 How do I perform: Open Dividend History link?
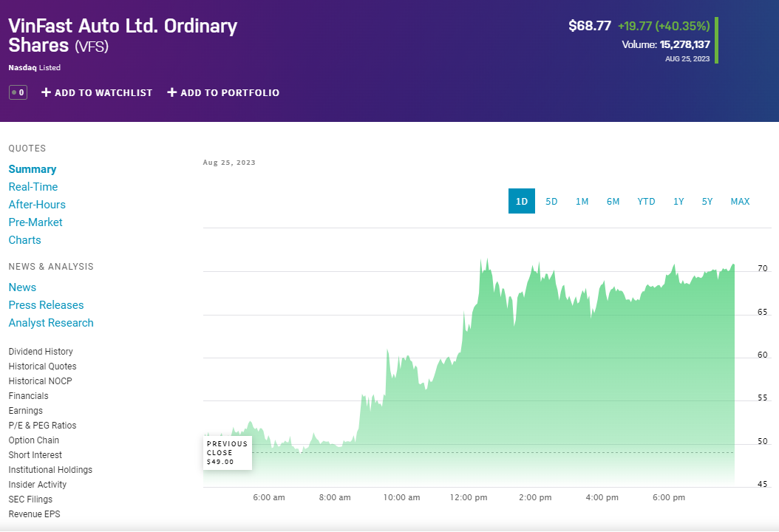(x=41, y=352)
